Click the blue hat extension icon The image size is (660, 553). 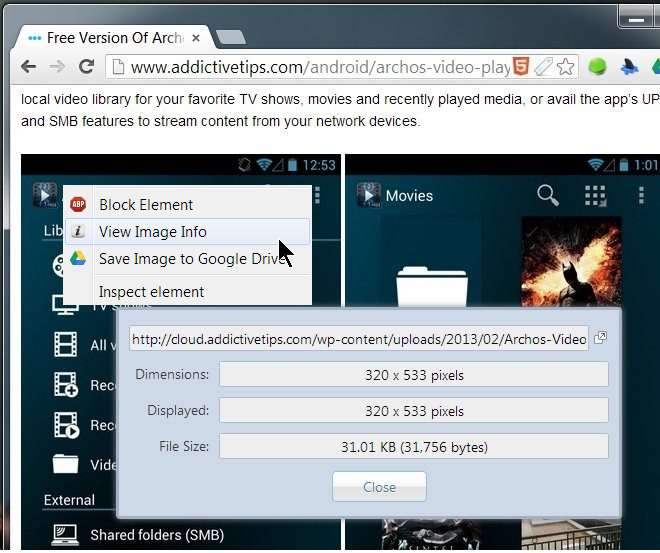tap(629, 66)
